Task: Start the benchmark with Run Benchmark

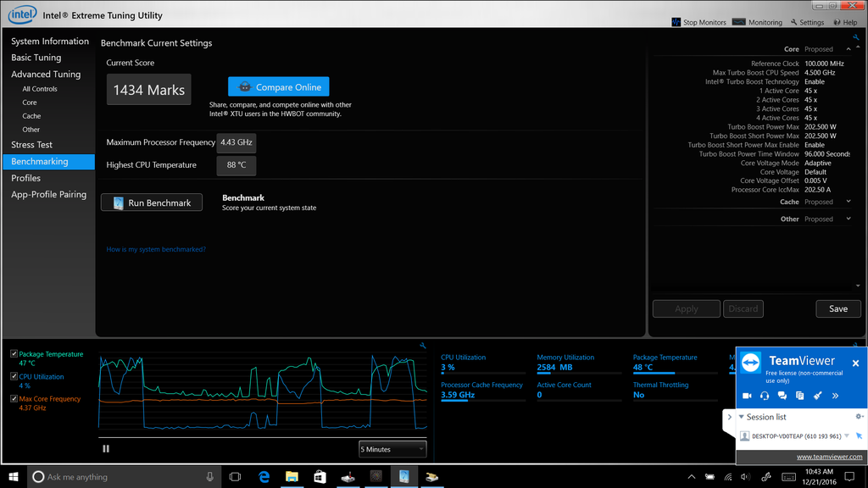Action: 152,202
